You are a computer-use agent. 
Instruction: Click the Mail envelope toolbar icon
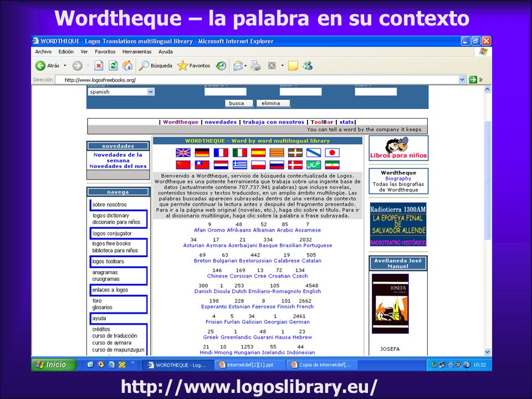tap(238, 65)
